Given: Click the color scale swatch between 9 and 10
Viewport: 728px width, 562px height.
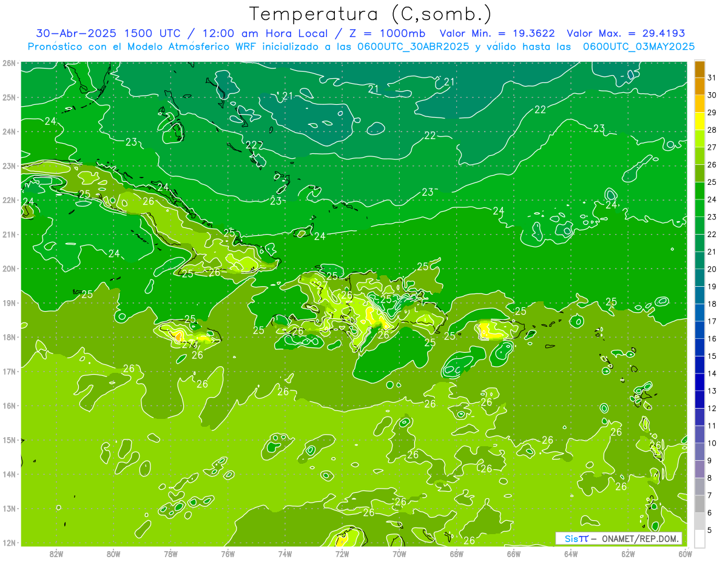Looking at the screenshot, I should 699,452.
